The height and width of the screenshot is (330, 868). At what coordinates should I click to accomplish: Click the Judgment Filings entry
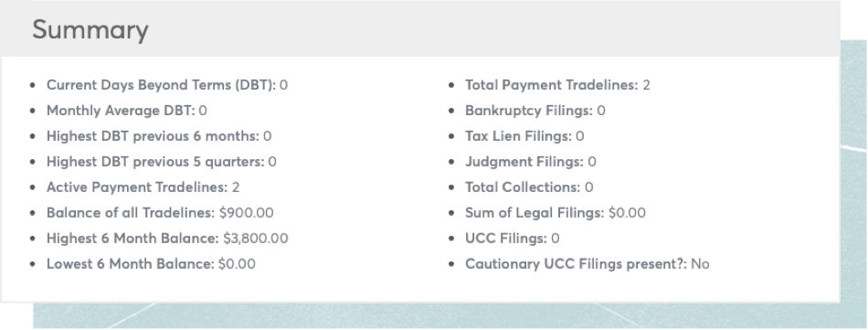530,162
